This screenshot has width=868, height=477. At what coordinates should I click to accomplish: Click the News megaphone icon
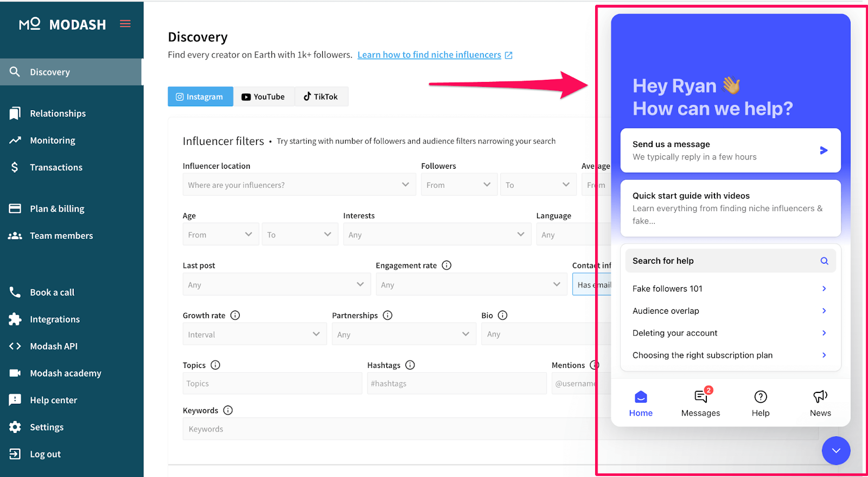pyautogui.click(x=820, y=397)
